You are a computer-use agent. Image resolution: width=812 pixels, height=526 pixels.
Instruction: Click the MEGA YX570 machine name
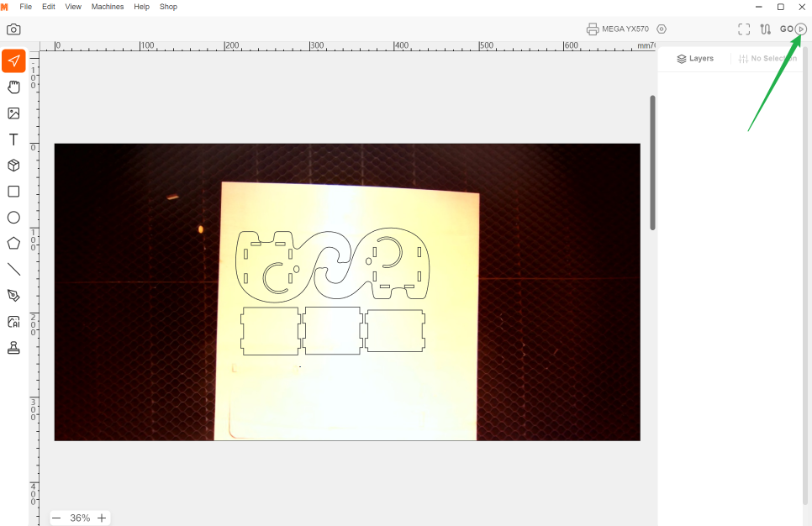625,29
